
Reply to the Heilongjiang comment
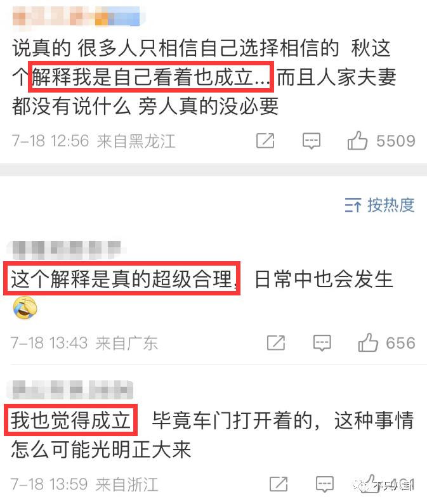click(312, 141)
